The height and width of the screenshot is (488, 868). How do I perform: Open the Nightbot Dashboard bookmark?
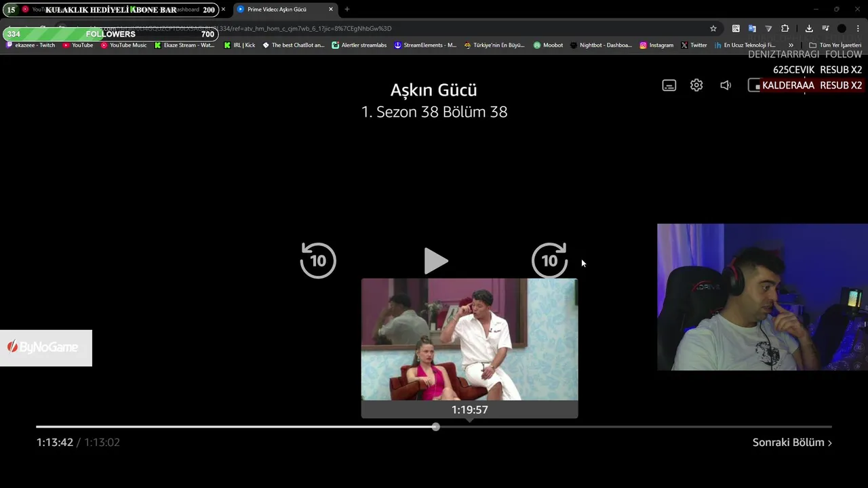601,45
